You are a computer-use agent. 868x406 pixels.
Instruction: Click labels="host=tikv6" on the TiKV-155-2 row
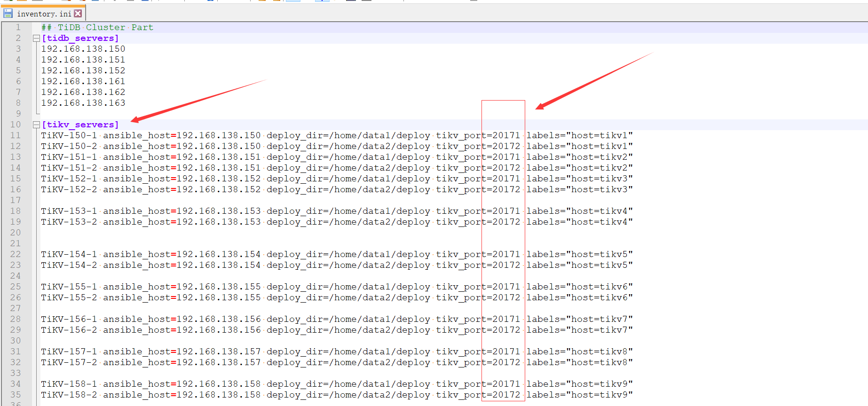point(580,297)
